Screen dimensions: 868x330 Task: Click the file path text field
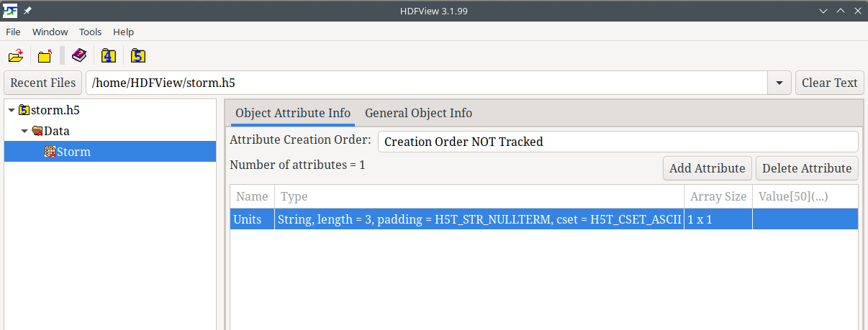point(425,83)
